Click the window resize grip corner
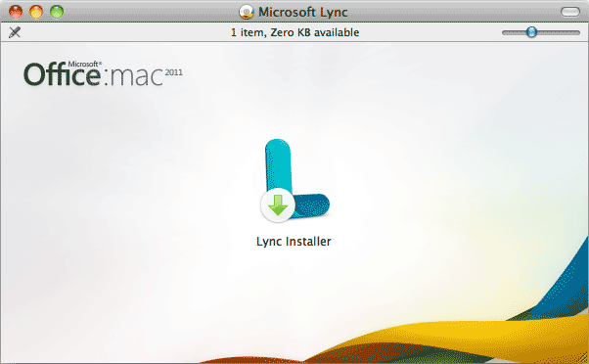The width and height of the screenshot is (589, 364). click(583, 358)
